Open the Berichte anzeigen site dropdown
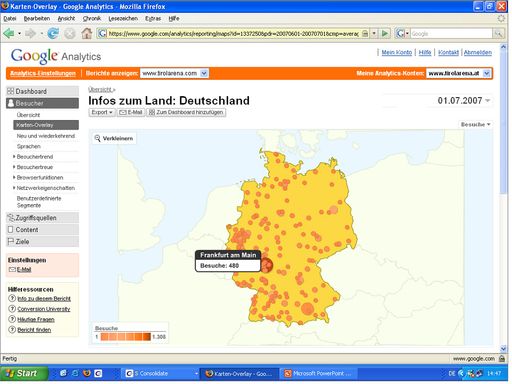This screenshot has height=384, width=512. 174,73
